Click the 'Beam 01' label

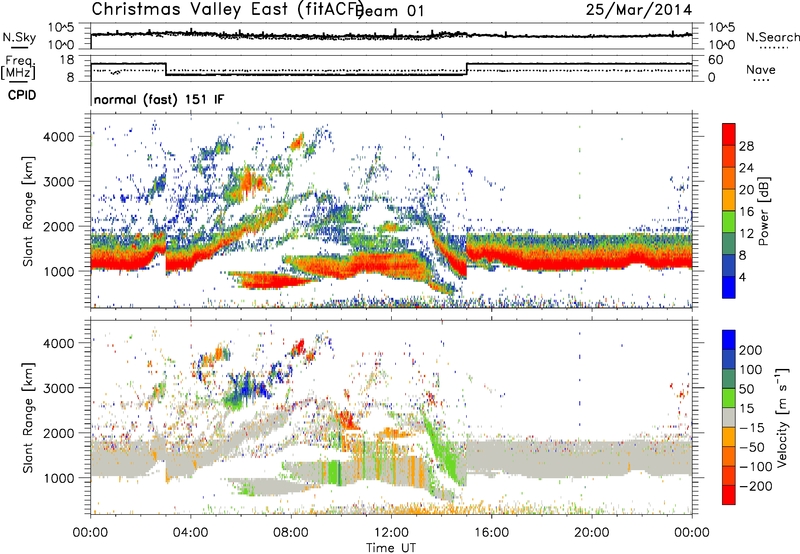tap(389, 11)
